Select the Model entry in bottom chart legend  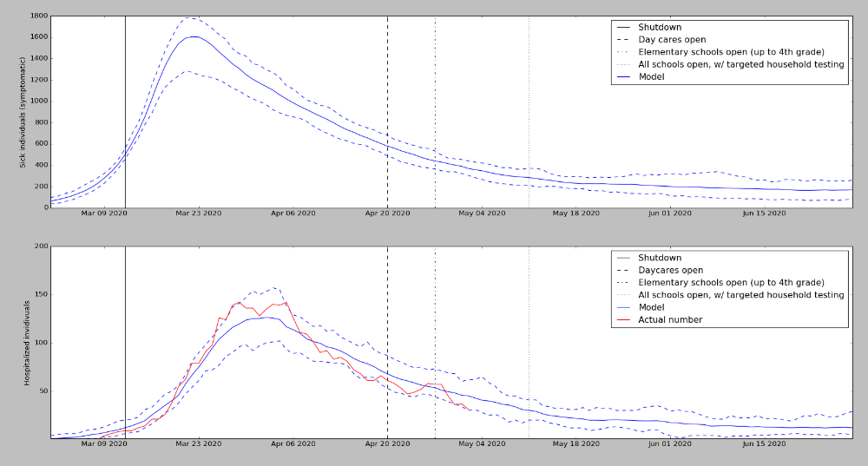654,307
